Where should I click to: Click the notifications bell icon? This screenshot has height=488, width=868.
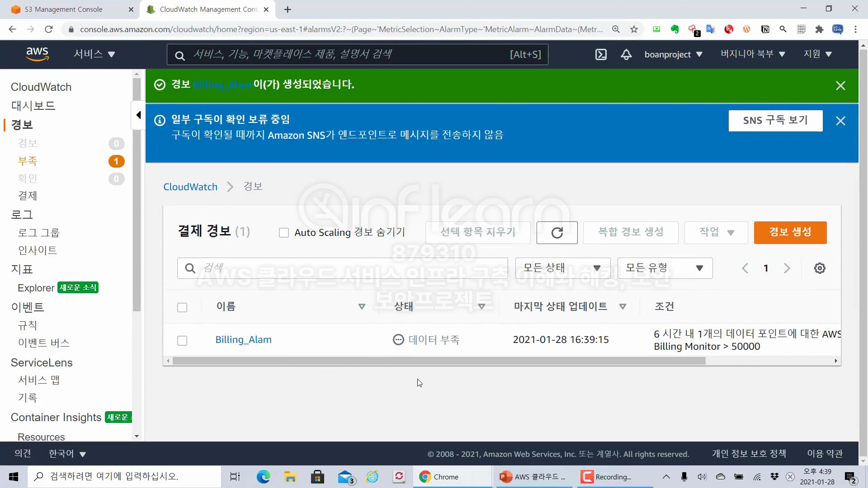click(626, 55)
